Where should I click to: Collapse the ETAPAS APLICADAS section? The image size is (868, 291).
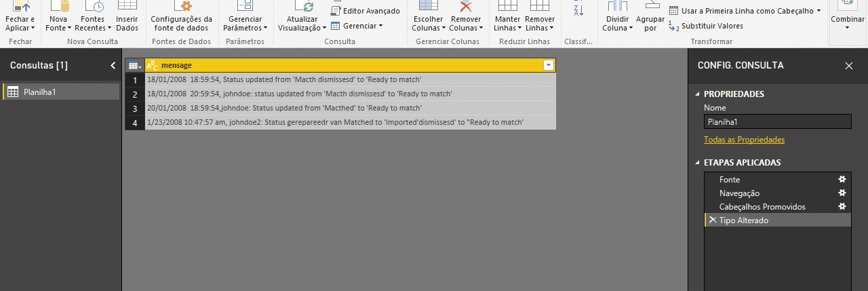[698, 163]
